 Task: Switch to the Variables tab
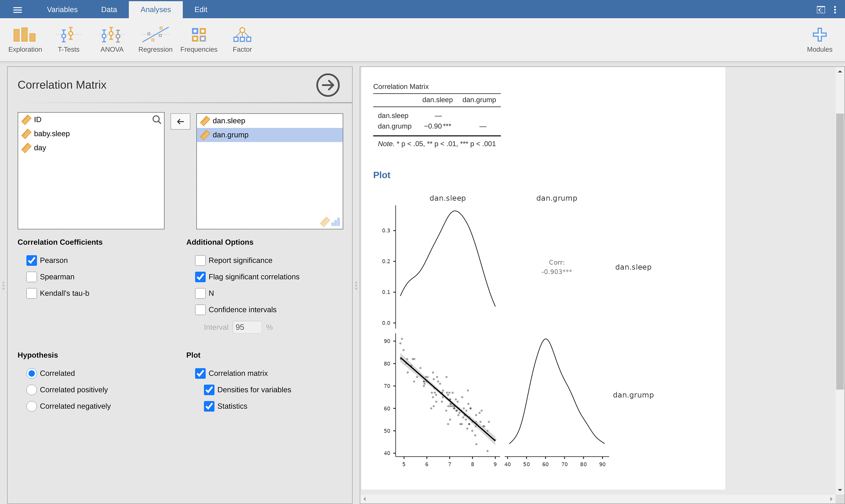pos(62,10)
